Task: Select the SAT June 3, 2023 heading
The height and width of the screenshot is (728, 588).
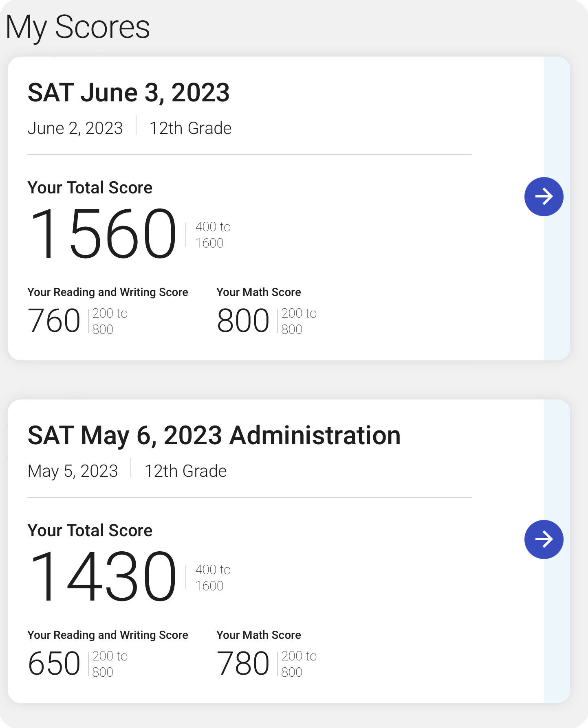Action: click(x=128, y=92)
